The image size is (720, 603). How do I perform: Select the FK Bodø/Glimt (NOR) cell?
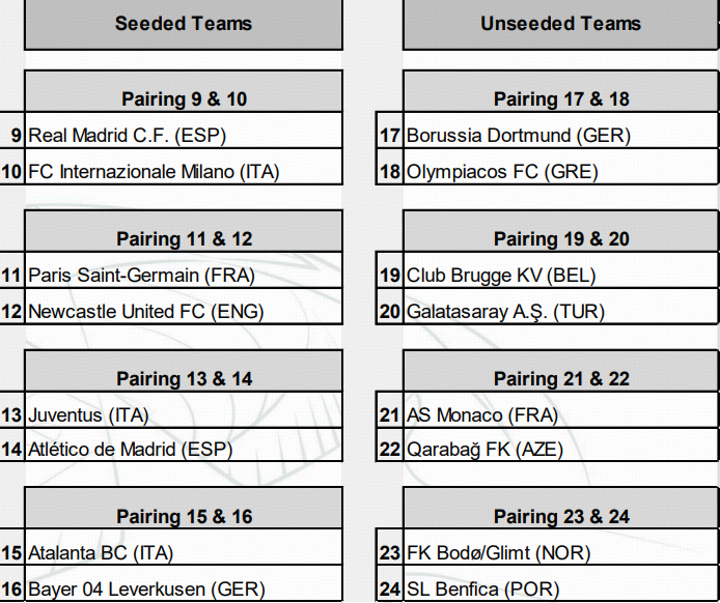pyautogui.click(x=498, y=553)
